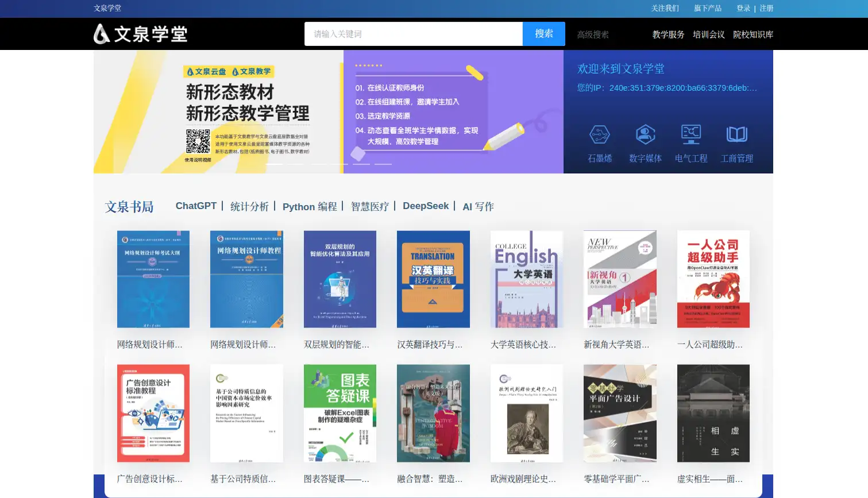The width and height of the screenshot is (868, 498).
Task: Select the ChatGPT topic tab
Action: point(196,206)
